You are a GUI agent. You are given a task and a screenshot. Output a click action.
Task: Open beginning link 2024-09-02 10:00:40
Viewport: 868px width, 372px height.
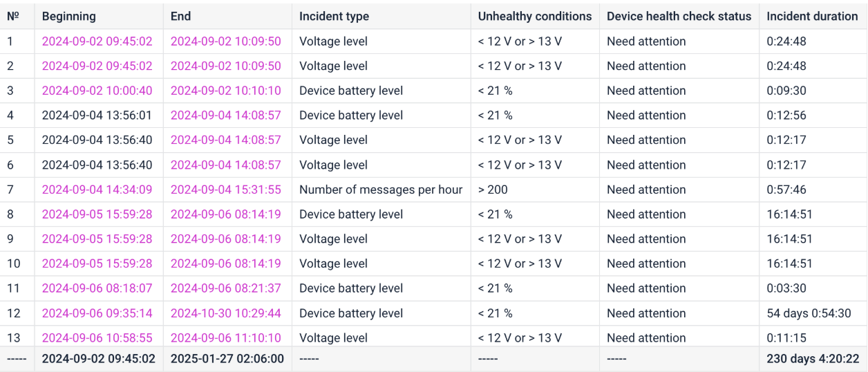[97, 91]
